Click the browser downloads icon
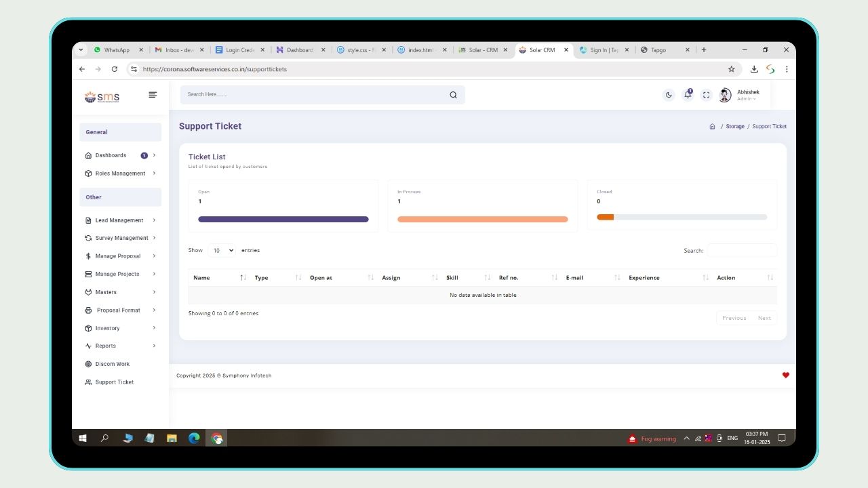Viewport: 868px width, 488px height. tap(753, 69)
